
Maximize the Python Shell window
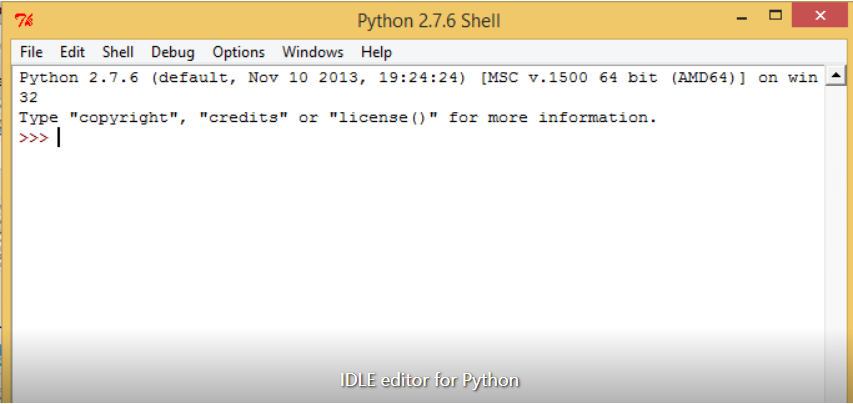[x=775, y=15]
